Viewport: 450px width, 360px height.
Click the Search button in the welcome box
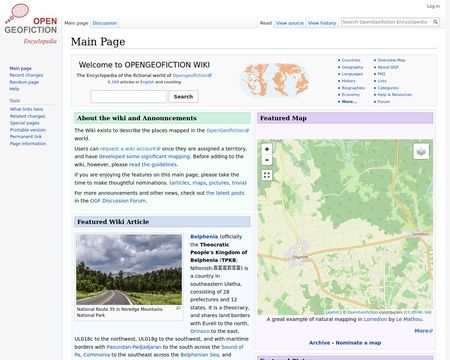tap(183, 97)
